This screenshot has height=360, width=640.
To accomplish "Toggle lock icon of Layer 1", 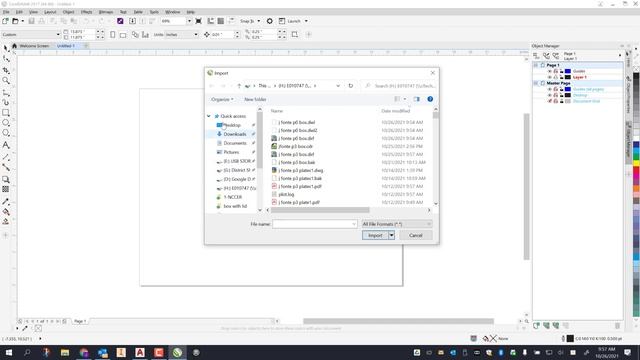I will pos(561,77).
